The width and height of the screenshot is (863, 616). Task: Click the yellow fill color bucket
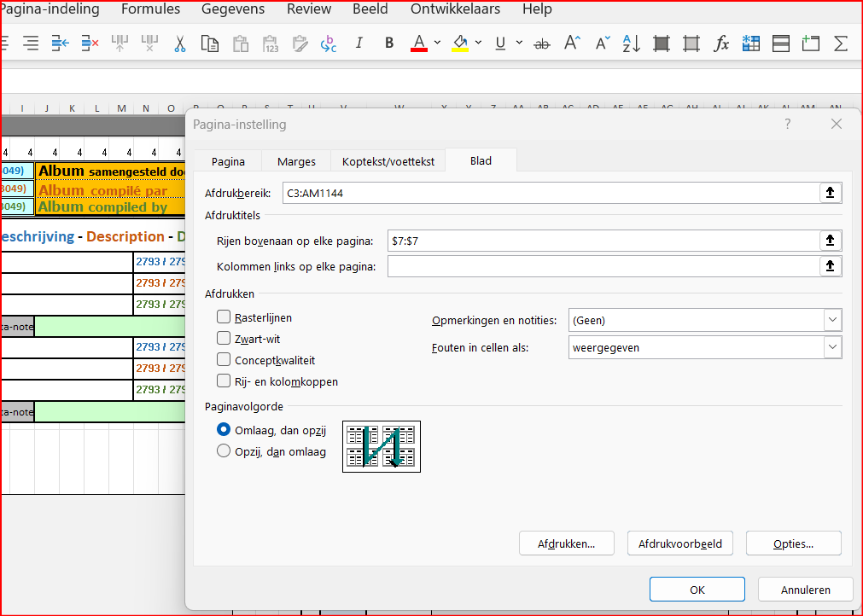[460, 44]
